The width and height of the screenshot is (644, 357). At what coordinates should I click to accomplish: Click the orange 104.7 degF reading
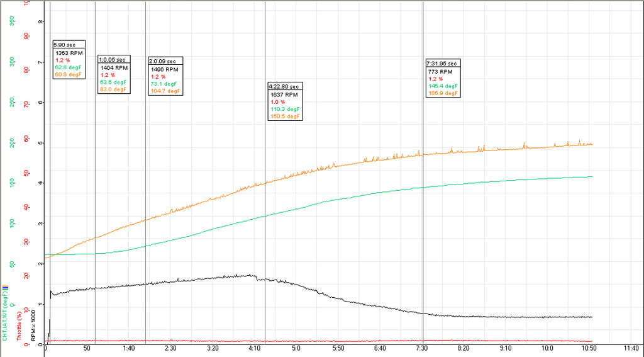click(x=165, y=91)
